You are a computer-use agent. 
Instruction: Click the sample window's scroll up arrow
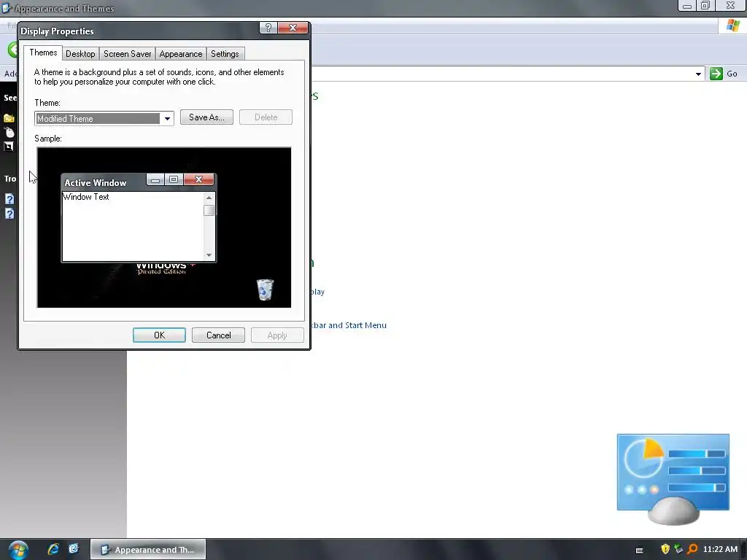pos(209,197)
